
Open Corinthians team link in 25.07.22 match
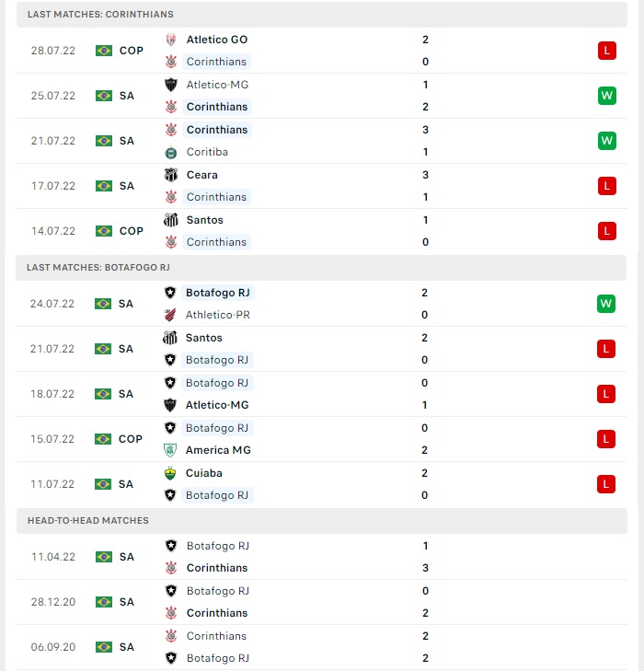[217, 107]
